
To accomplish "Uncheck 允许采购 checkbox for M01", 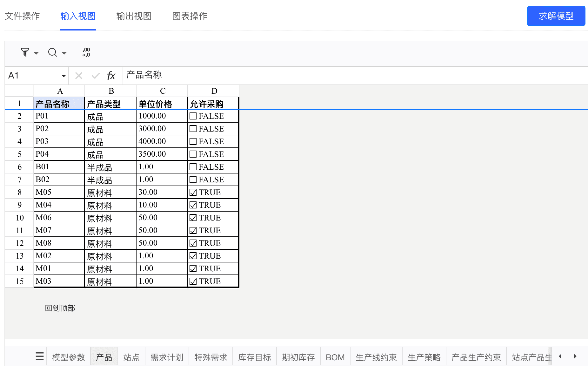I will [x=193, y=268].
